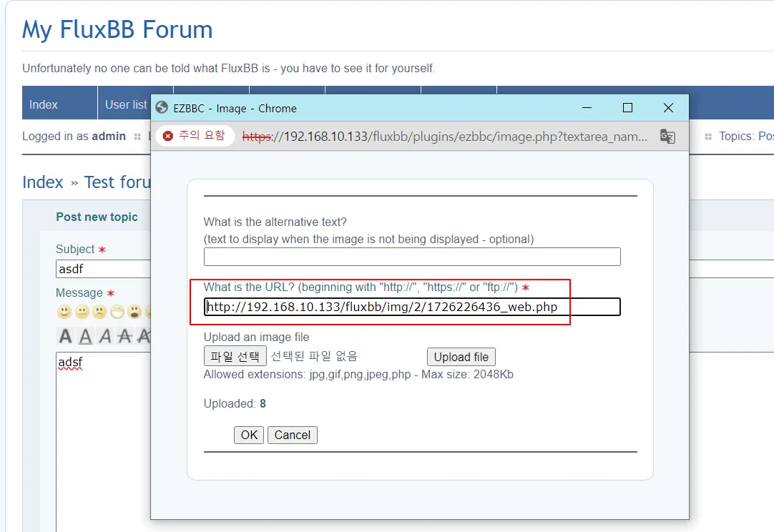Open the site security warning badge
774x532 pixels.
coord(195,136)
